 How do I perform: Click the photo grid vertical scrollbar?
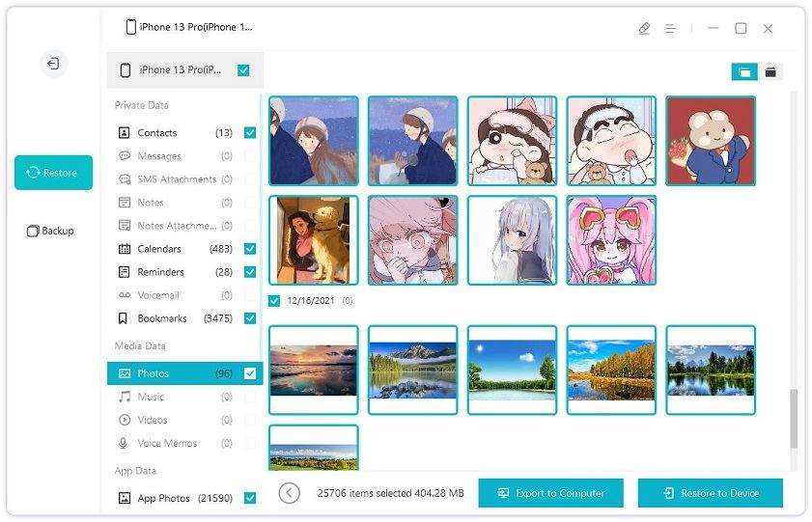click(794, 420)
